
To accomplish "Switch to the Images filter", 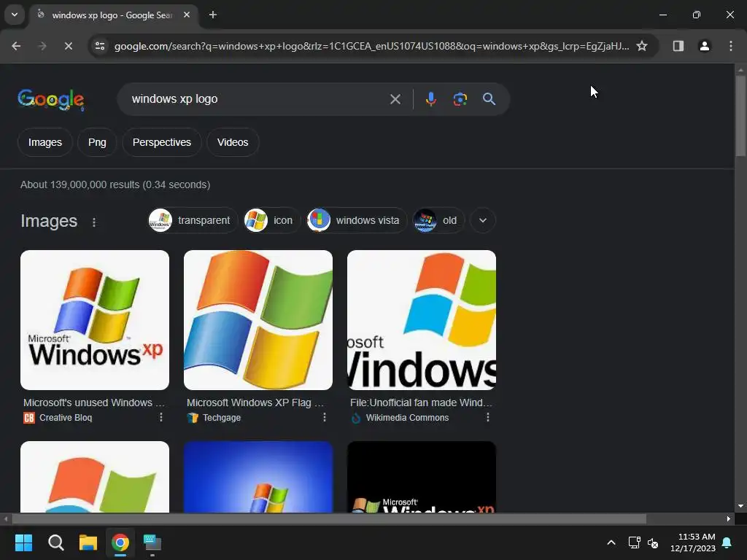I will (44, 142).
